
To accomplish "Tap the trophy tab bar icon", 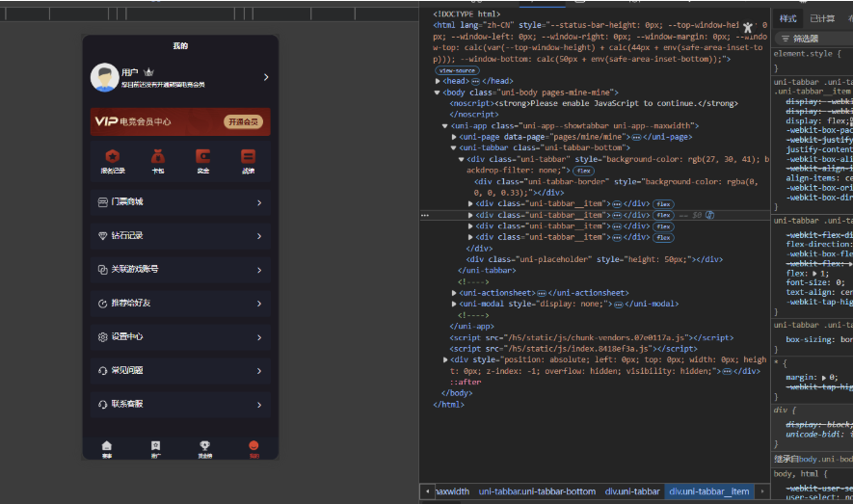I will pyautogui.click(x=204, y=445).
